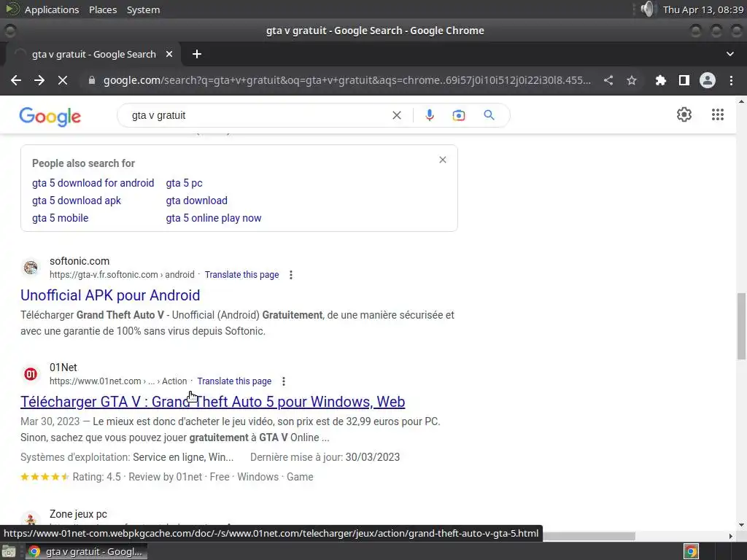
Task: Open Chrome three-dot menu
Action: point(731,80)
